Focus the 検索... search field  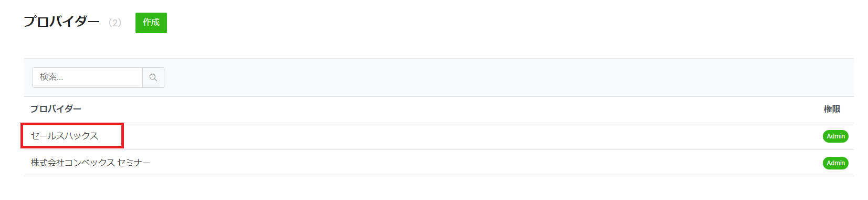click(x=88, y=77)
